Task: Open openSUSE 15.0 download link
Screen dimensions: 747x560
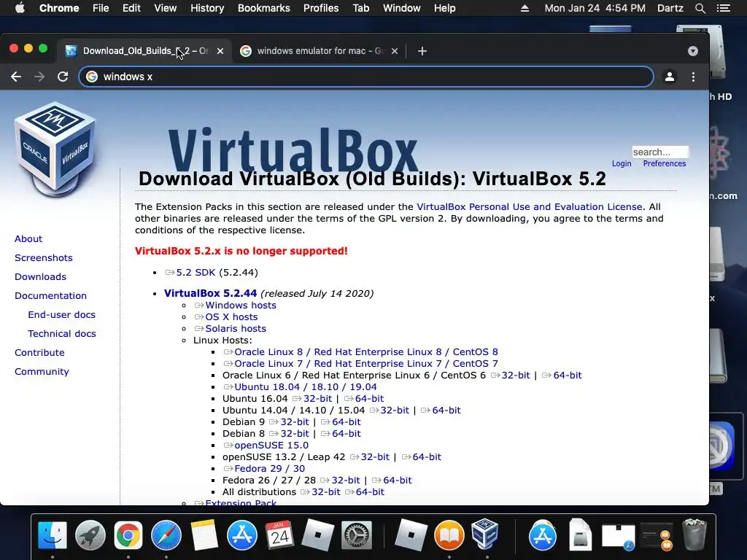Action: tap(266, 446)
